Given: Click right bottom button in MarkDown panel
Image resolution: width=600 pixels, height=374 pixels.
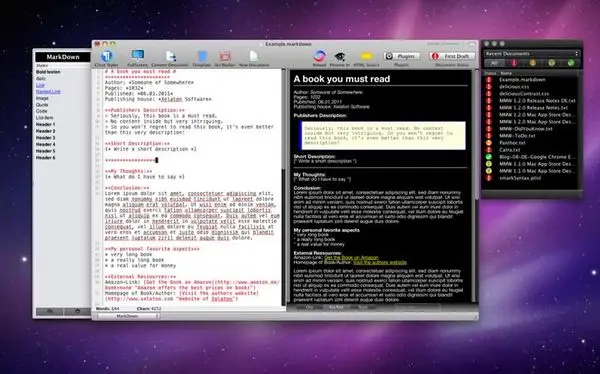Looking at the screenshot, I should click(77, 312).
